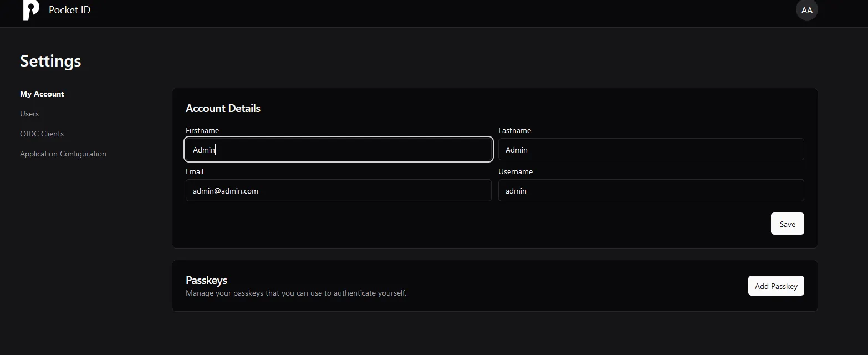
Task: Click the Account Details heading
Action: coord(223,108)
